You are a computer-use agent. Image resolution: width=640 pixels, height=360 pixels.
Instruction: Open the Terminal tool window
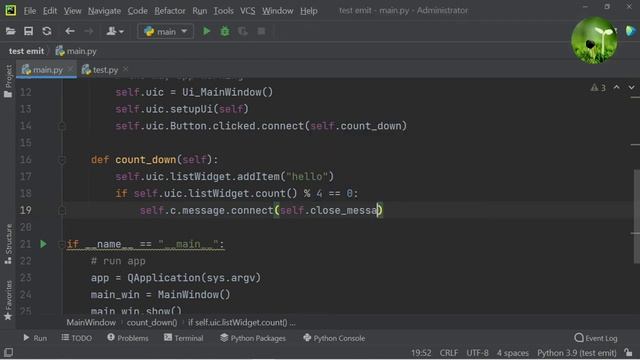[x=183, y=338]
